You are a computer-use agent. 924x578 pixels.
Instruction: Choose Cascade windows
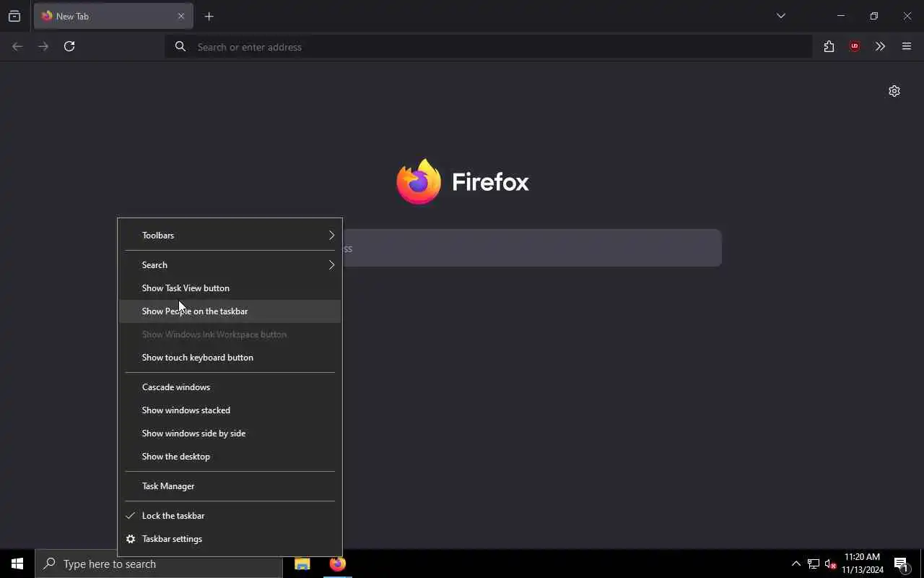coord(230,387)
